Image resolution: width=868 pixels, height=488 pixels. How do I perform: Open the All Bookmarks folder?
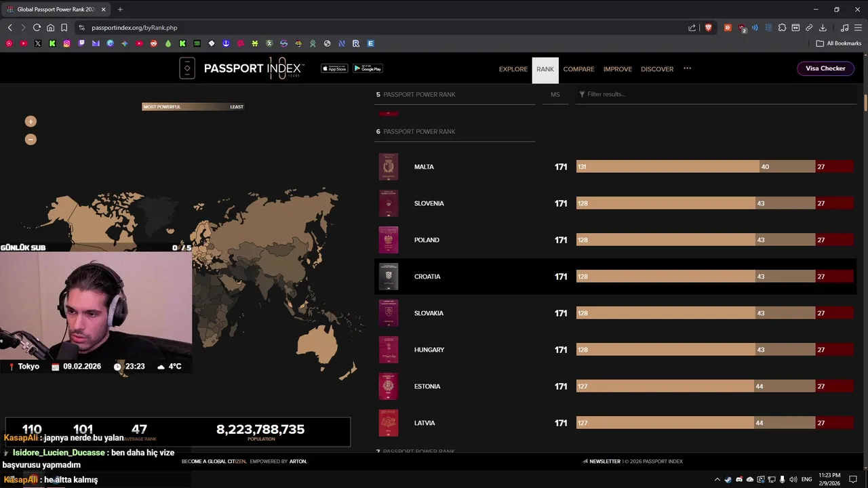coord(839,43)
